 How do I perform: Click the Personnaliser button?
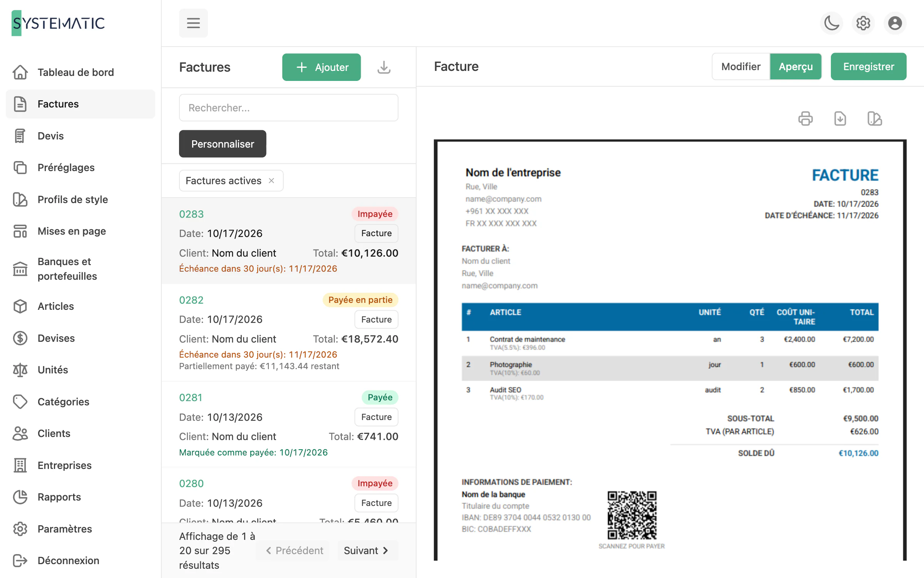click(223, 144)
